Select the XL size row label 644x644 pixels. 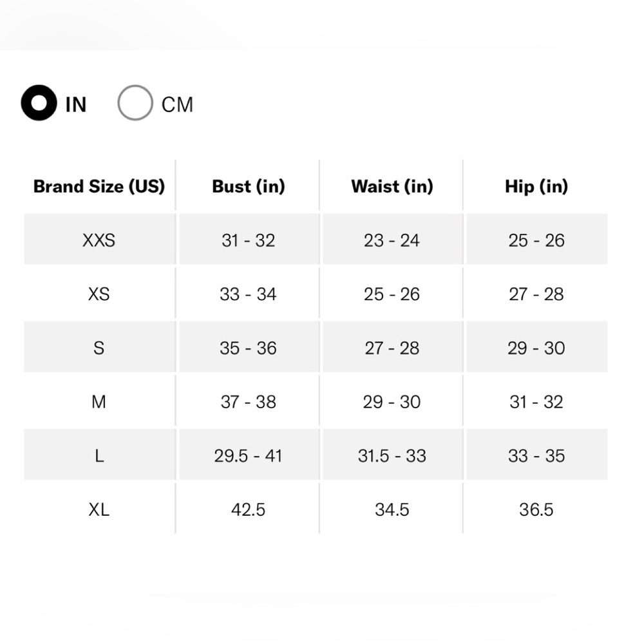click(x=99, y=509)
